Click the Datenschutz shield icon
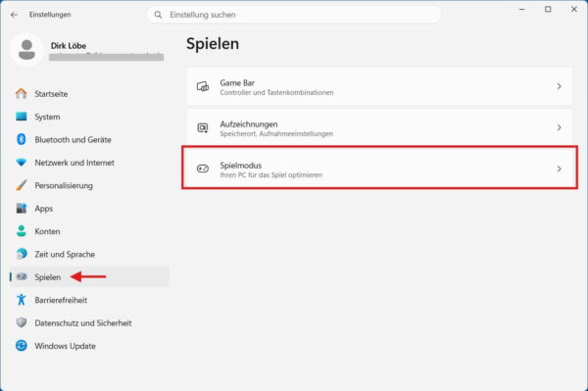The height and width of the screenshot is (391, 588). 22,322
